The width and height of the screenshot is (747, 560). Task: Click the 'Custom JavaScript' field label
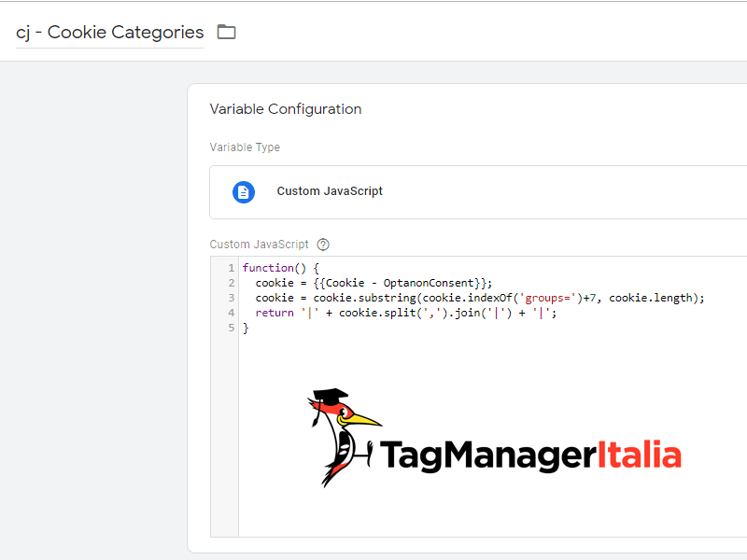260,245
